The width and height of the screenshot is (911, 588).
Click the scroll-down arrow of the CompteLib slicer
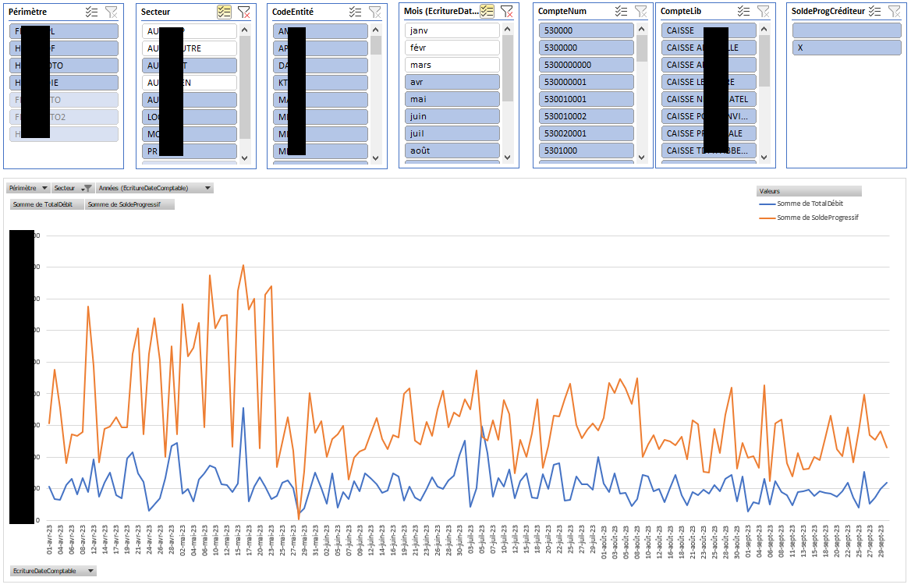764,158
